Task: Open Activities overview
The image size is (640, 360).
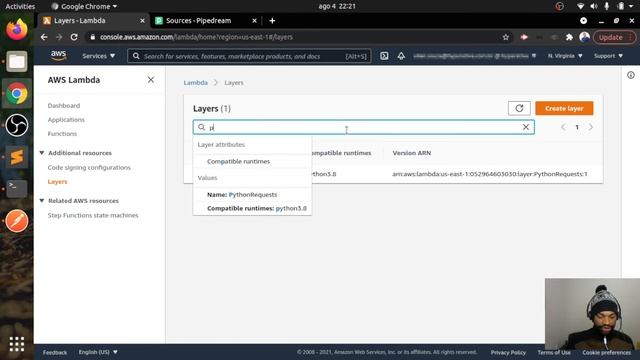Action: [x=20, y=6]
